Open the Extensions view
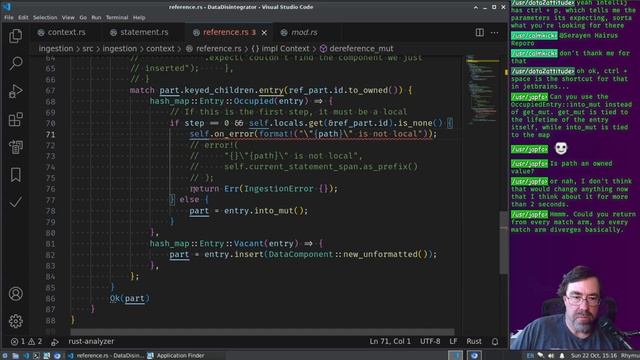The image size is (640, 360). [x=16, y=119]
